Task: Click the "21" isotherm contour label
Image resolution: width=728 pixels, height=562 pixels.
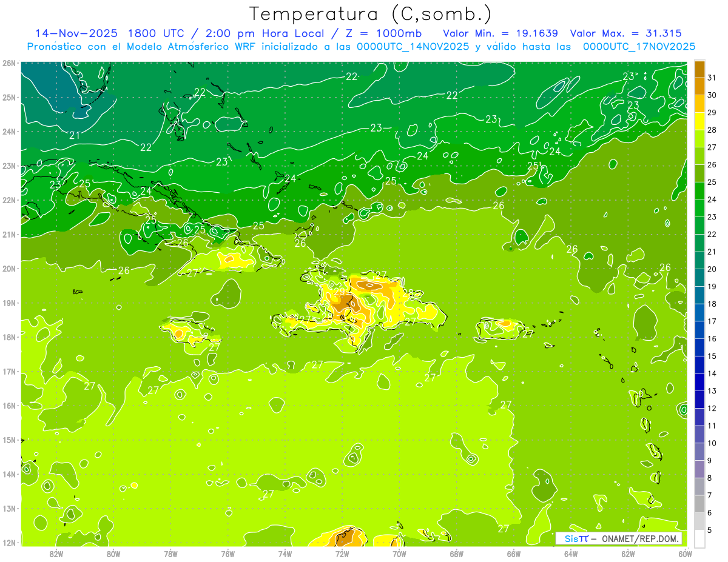Action: [x=75, y=135]
